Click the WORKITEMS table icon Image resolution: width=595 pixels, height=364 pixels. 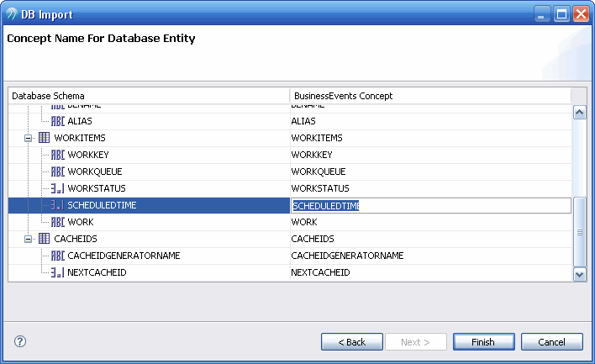tap(45, 138)
